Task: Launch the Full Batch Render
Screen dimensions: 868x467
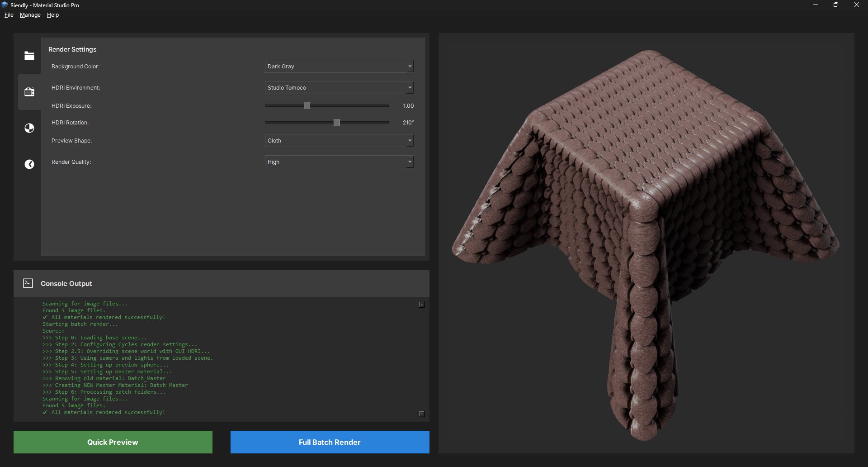Action: [x=329, y=442]
